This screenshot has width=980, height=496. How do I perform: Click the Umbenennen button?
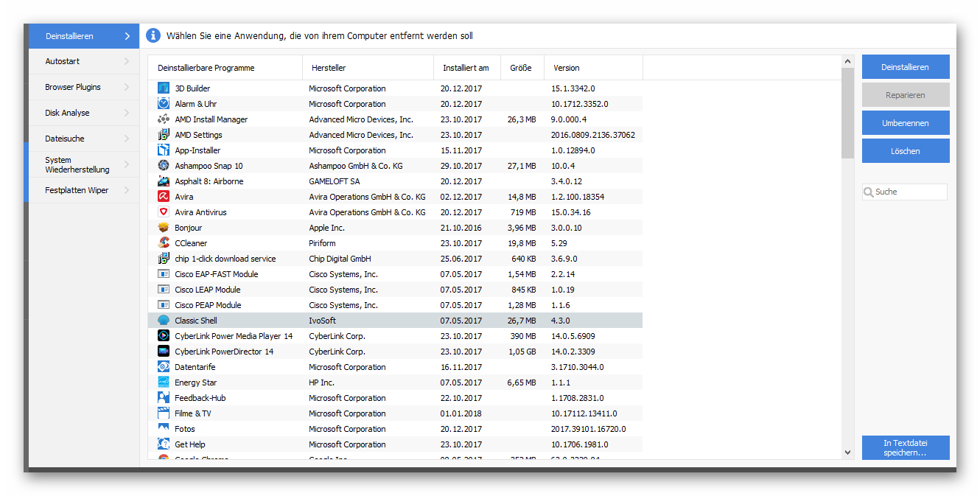pos(906,123)
